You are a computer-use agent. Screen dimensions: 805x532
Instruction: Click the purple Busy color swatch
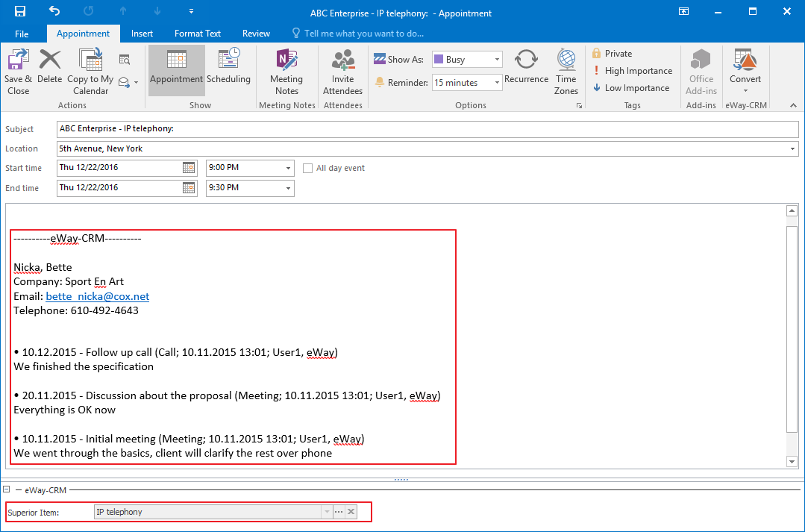[439, 60]
